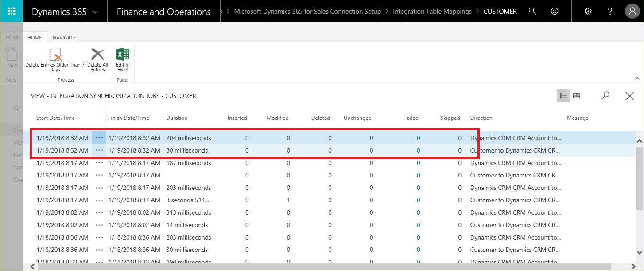Click the vertical scrollbar thumb
The height and width of the screenshot is (271, 644).
[x=640, y=178]
